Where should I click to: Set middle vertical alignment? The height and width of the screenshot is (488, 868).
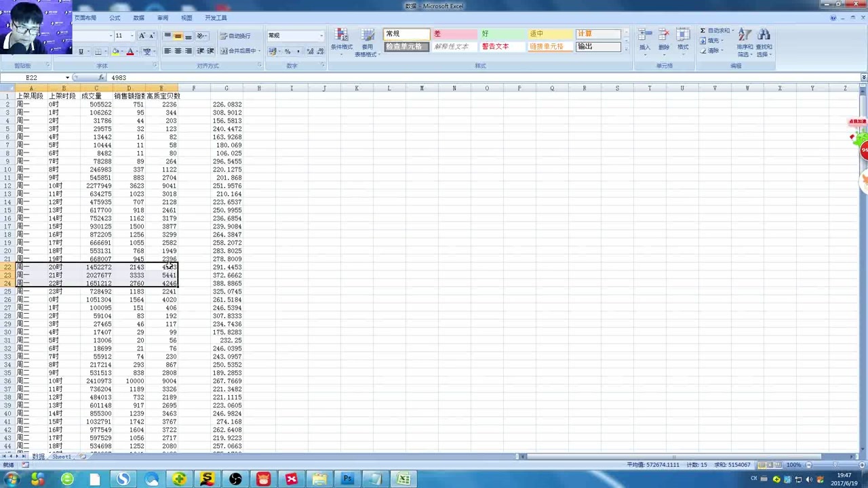(x=178, y=36)
